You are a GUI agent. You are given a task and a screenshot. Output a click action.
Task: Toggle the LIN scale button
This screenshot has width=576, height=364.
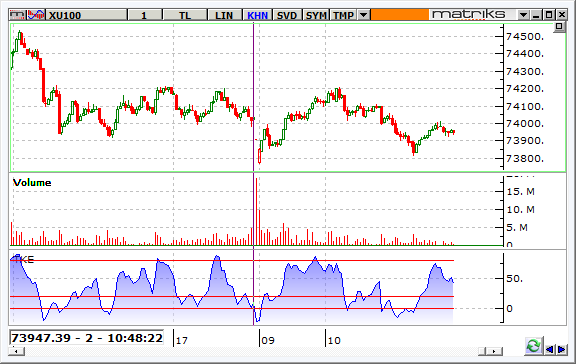pyautogui.click(x=224, y=15)
